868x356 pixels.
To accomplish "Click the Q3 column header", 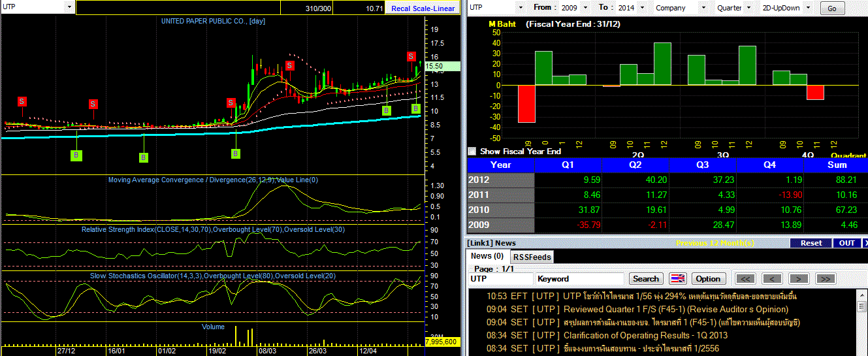I will click(x=703, y=165).
